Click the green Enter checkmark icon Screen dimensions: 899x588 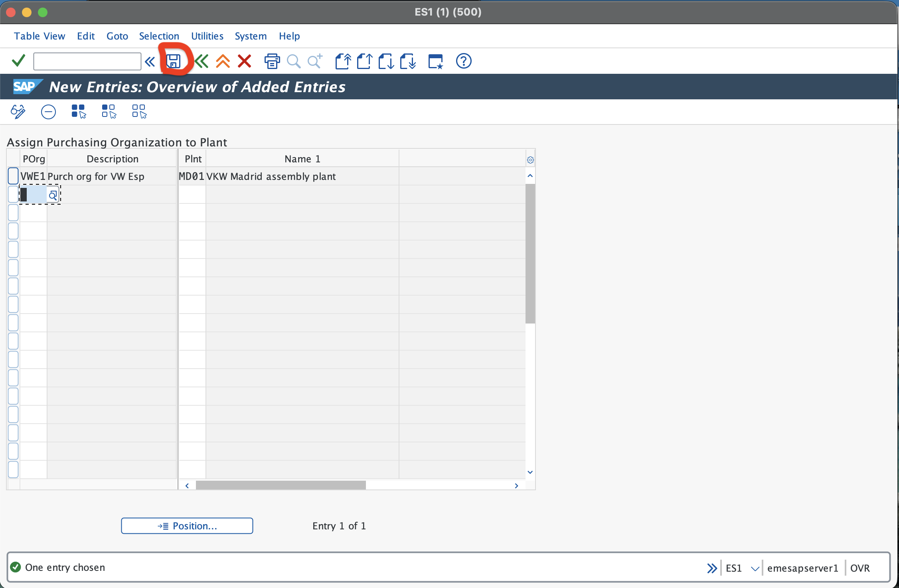click(x=18, y=61)
